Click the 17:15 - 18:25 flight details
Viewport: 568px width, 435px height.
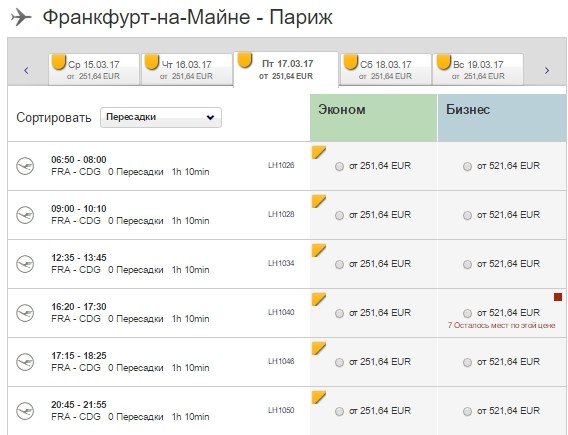point(130,362)
